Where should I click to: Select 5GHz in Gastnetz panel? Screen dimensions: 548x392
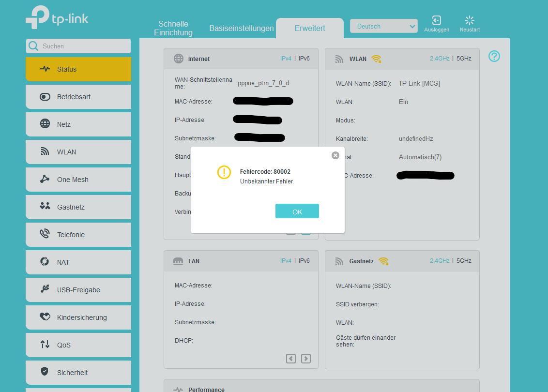click(x=464, y=261)
